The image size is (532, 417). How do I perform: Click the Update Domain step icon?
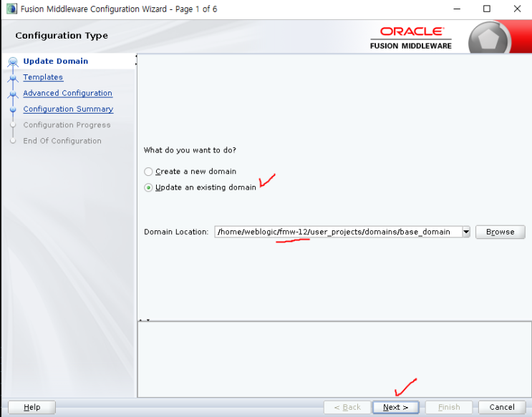coord(13,62)
